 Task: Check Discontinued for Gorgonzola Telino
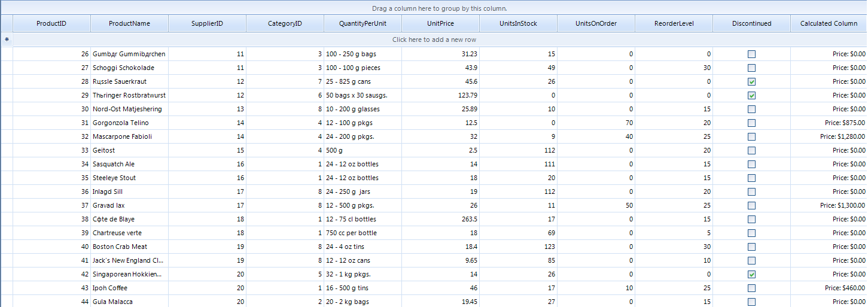click(x=751, y=123)
